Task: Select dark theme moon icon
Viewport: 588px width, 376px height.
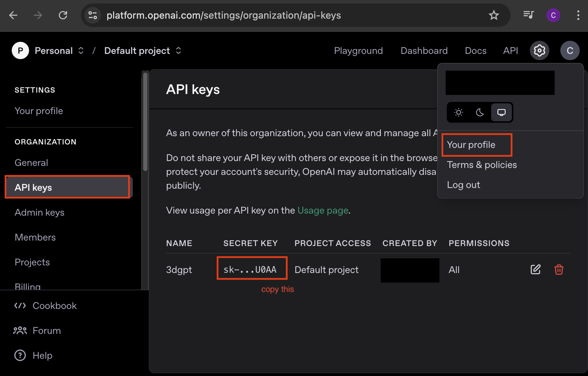Action: pyautogui.click(x=480, y=112)
